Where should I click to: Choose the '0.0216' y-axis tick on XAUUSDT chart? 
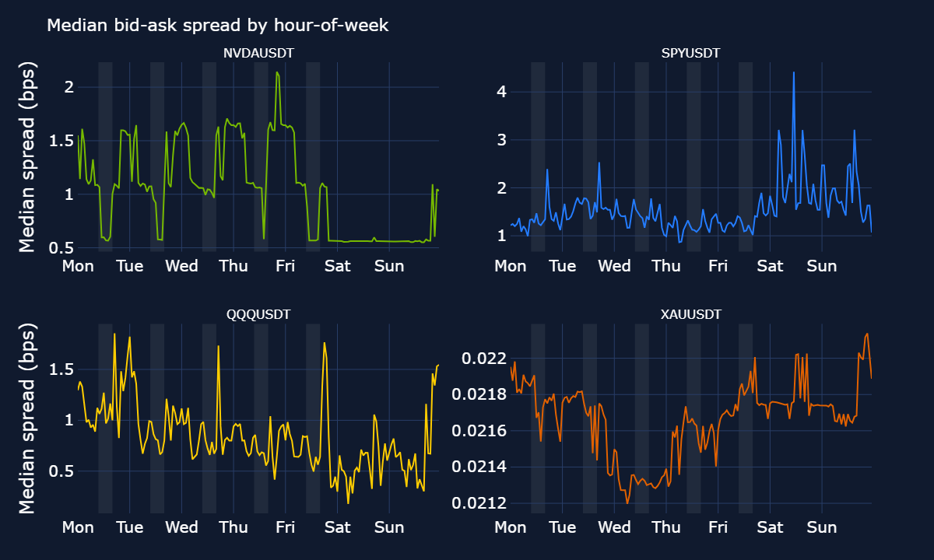point(479,431)
